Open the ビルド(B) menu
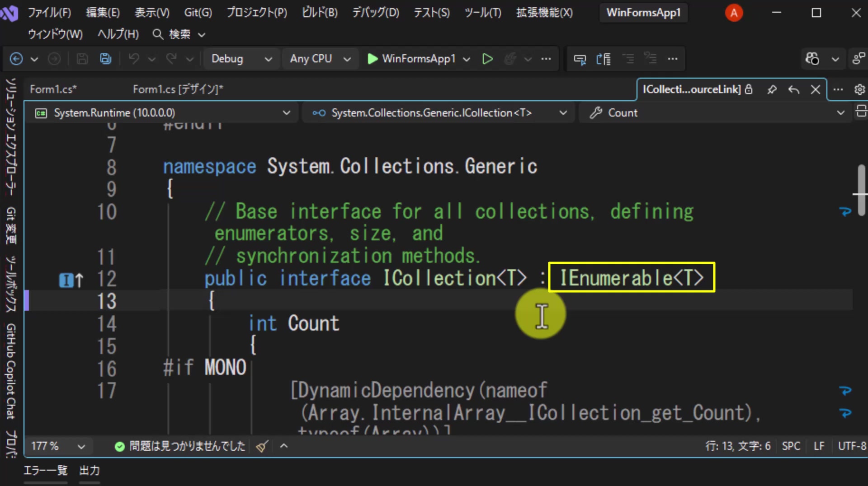 320,13
